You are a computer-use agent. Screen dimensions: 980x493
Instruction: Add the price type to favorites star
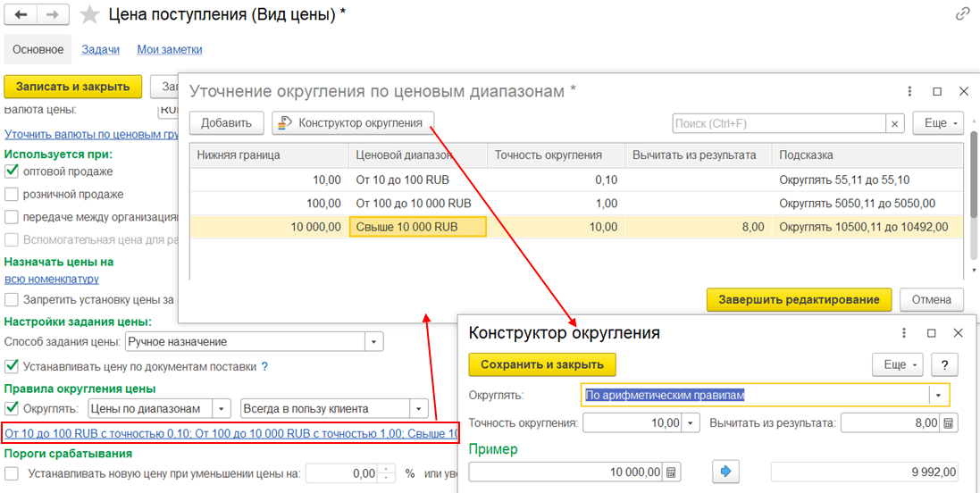pos(88,15)
